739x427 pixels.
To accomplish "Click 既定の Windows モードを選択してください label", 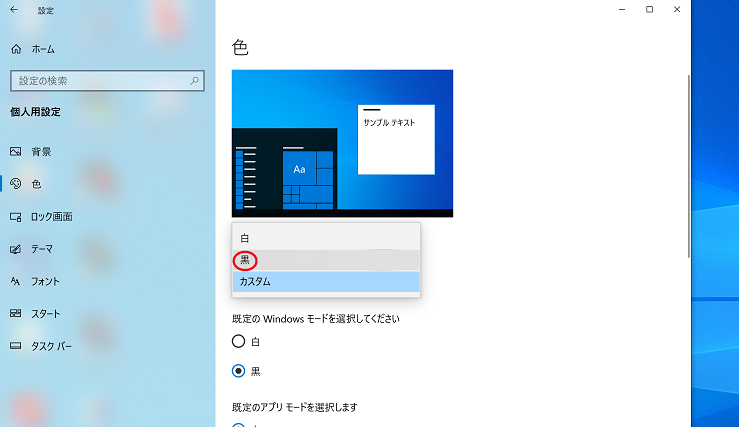I will tap(316, 319).
